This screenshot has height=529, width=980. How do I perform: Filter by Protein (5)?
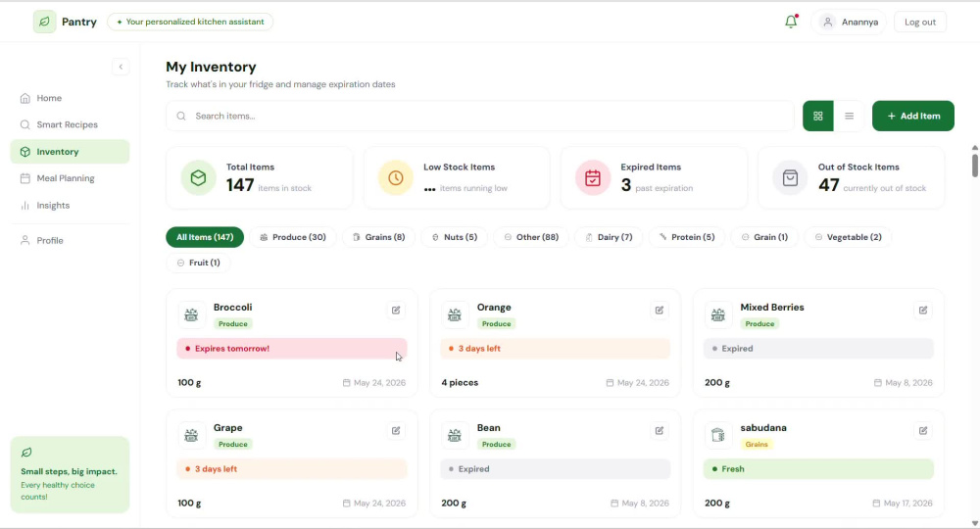[x=686, y=237]
